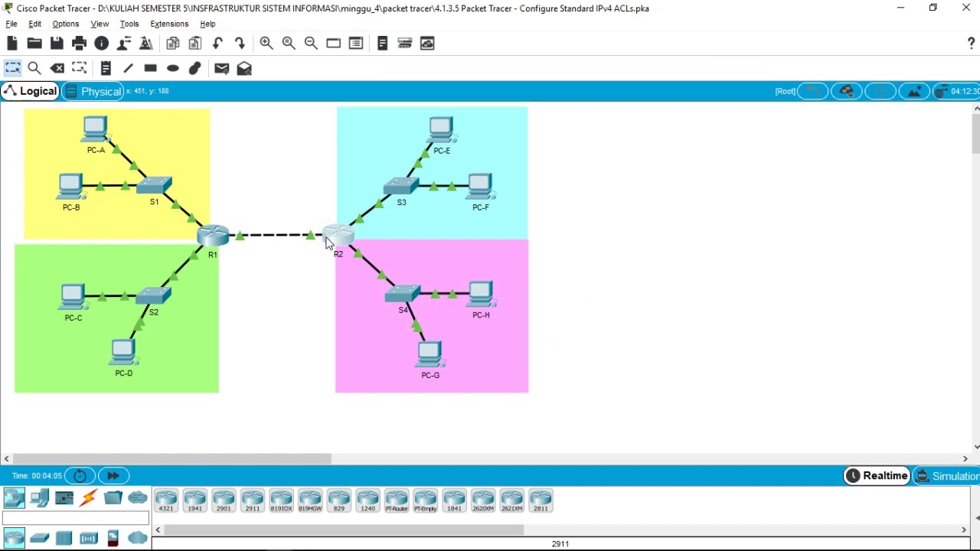
Task: Create a new file from the toolbar
Action: 12,44
